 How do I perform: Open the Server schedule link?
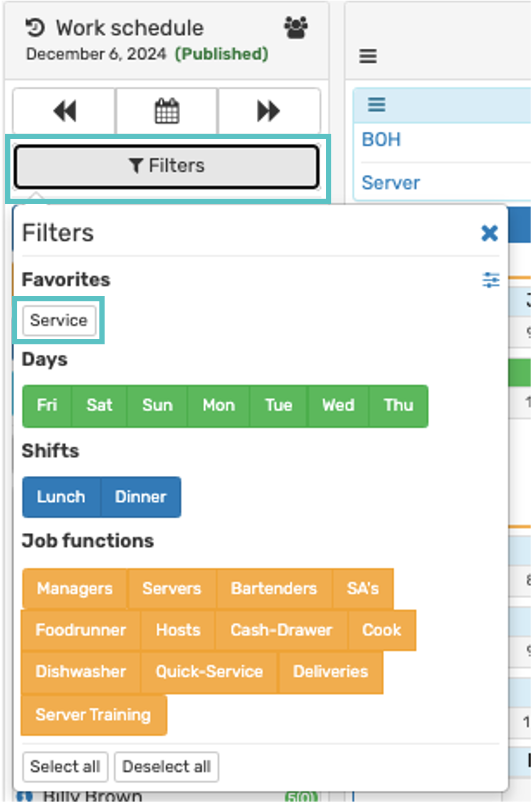pyautogui.click(x=391, y=183)
